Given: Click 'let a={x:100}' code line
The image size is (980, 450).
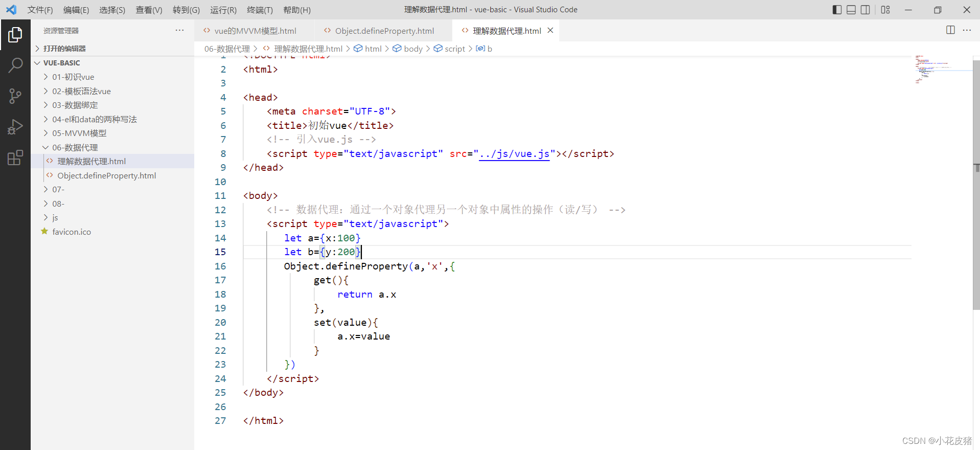Looking at the screenshot, I should pyautogui.click(x=322, y=238).
